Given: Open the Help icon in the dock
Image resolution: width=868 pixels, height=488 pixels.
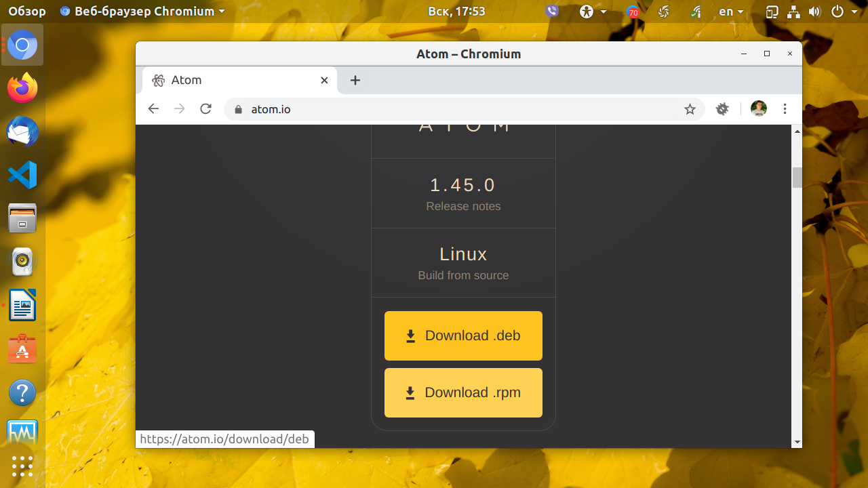Looking at the screenshot, I should 22,392.
